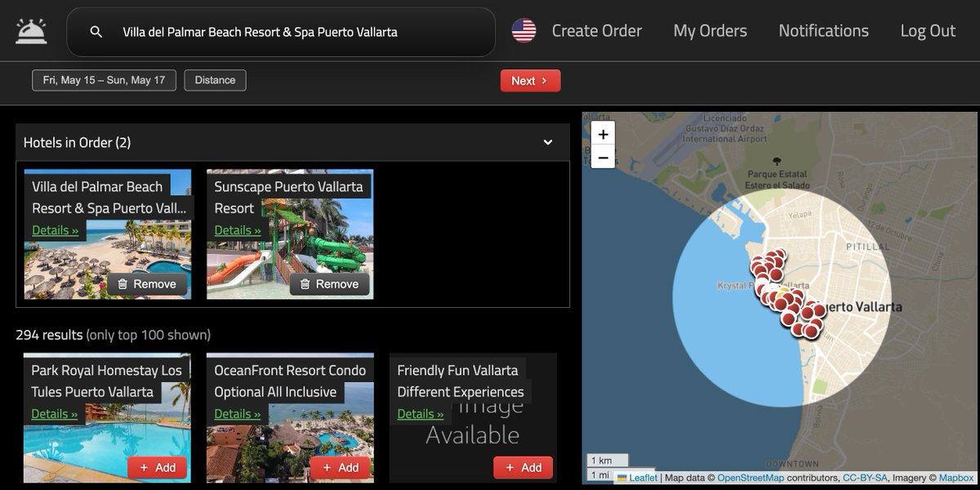Open Notifications menu item
The image size is (980, 490).
823,31
